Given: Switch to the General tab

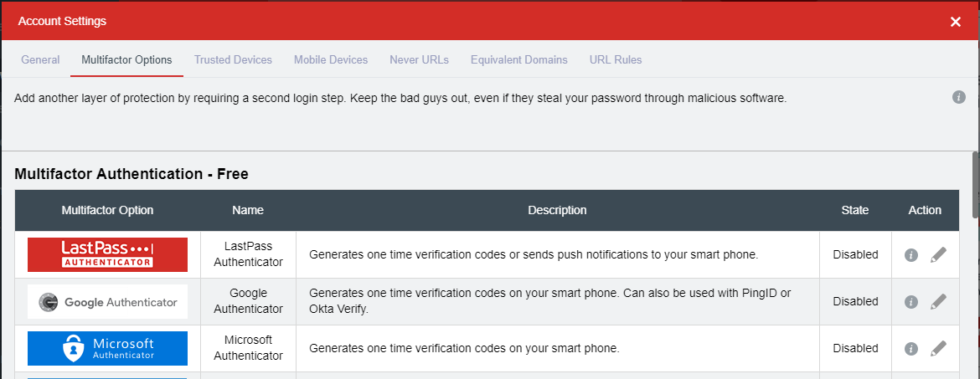Looking at the screenshot, I should pos(41,60).
